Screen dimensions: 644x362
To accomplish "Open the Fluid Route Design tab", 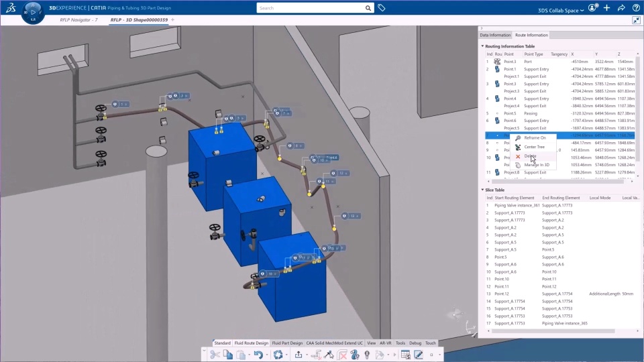I will tap(251, 343).
